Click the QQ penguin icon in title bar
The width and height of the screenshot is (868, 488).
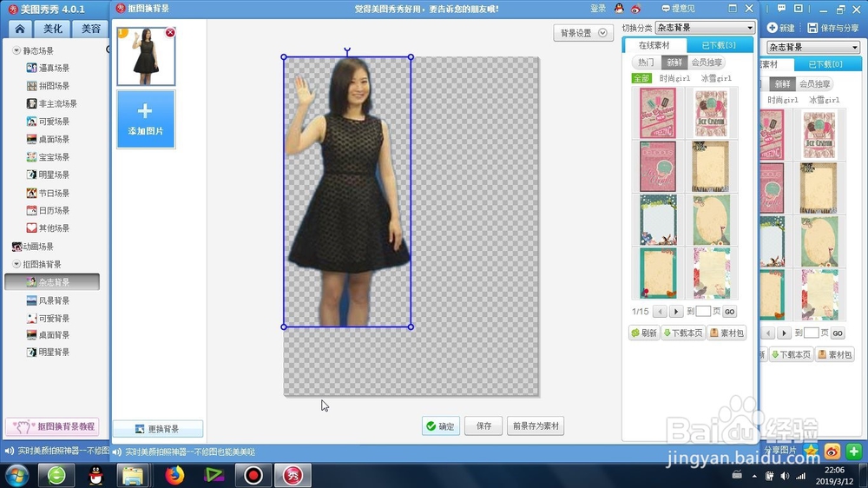click(x=619, y=9)
